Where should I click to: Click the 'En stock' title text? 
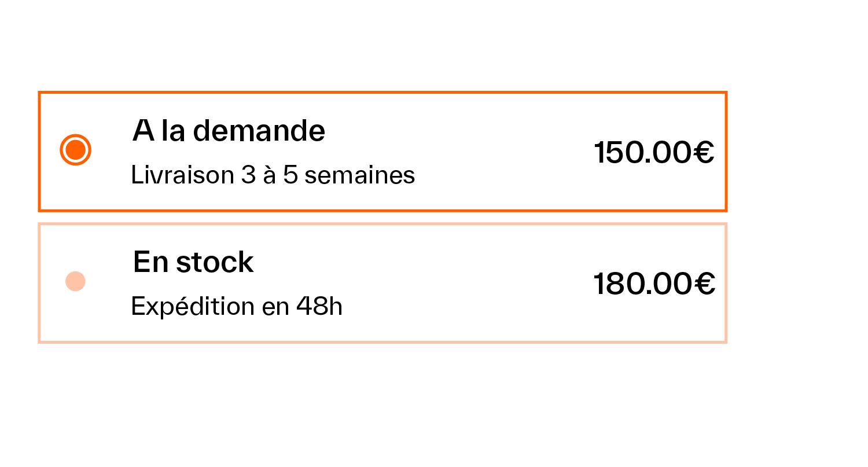coord(193,262)
